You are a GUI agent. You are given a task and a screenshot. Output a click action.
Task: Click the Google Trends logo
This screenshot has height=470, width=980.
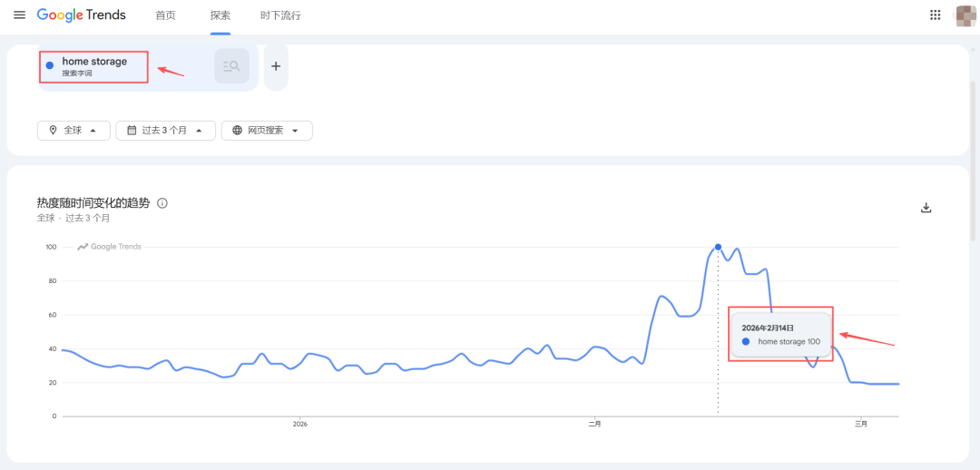tap(82, 15)
